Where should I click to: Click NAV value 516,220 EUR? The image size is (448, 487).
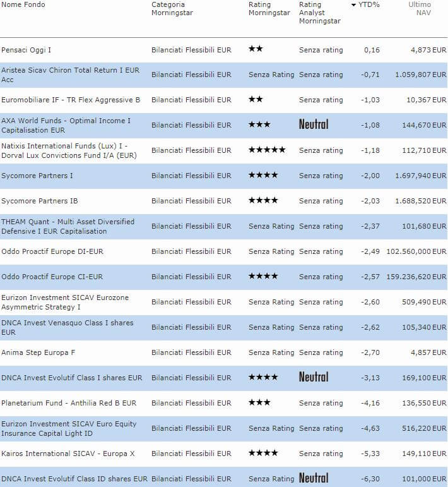[424, 429]
